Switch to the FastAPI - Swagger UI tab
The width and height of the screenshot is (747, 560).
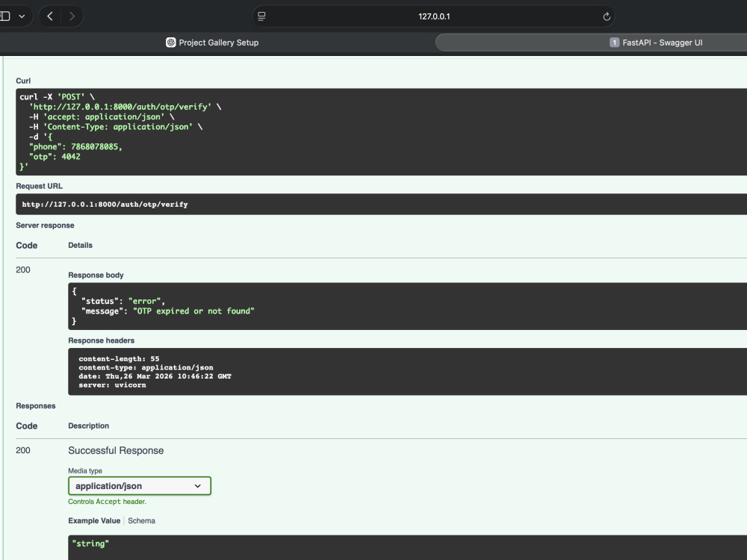(656, 43)
